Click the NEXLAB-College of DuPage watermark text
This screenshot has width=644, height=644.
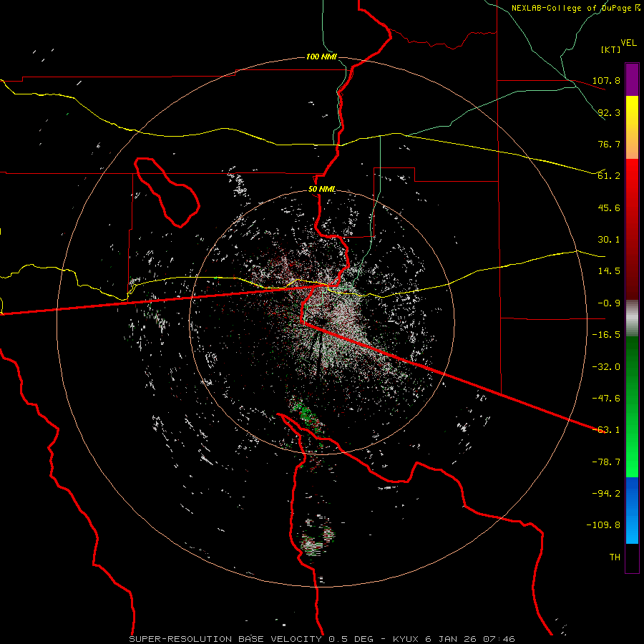tap(575, 8)
